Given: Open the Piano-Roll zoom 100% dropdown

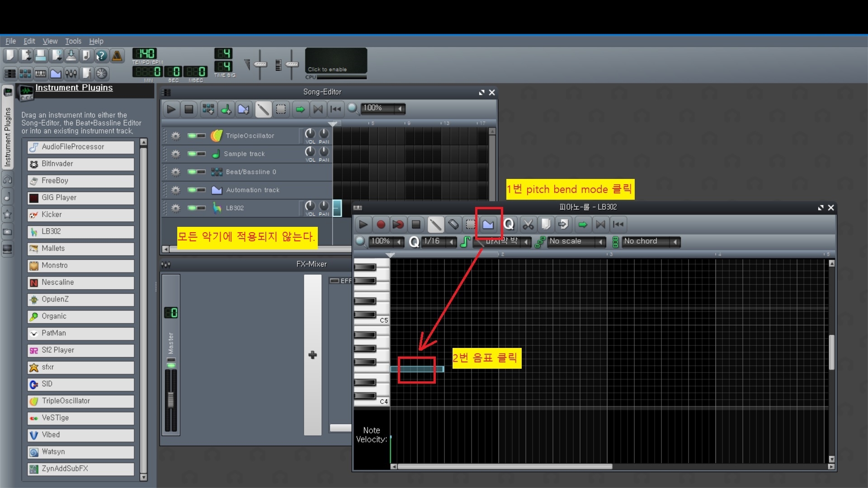Looking at the screenshot, I should pyautogui.click(x=387, y=241).
